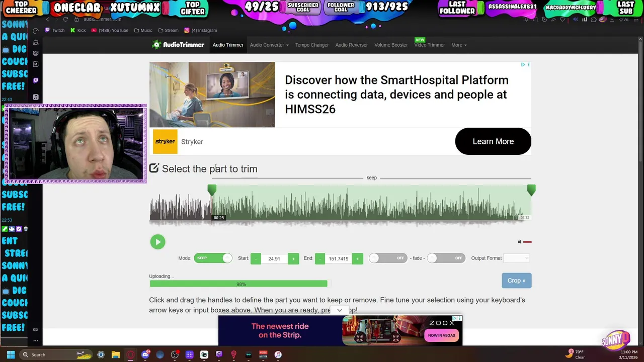Go back using the browser back arrow

tap(47, 19)
